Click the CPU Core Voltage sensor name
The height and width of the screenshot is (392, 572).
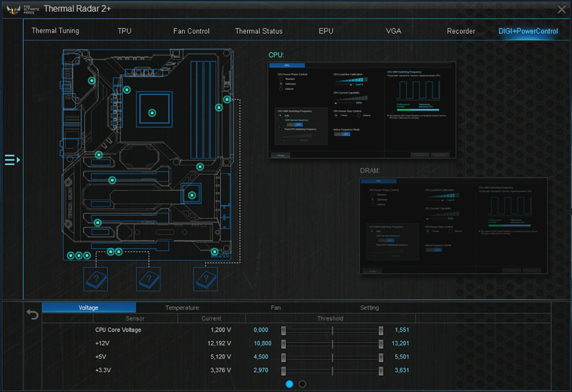[x=118, y=330]
